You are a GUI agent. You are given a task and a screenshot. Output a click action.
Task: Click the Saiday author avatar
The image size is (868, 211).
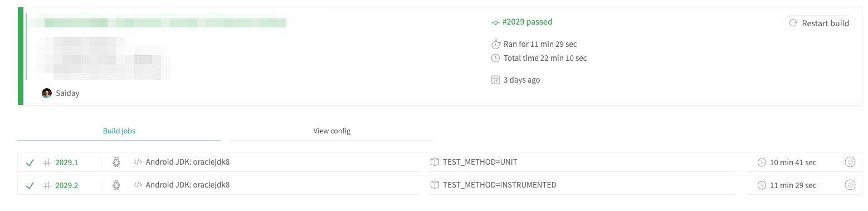click(47, 93)
